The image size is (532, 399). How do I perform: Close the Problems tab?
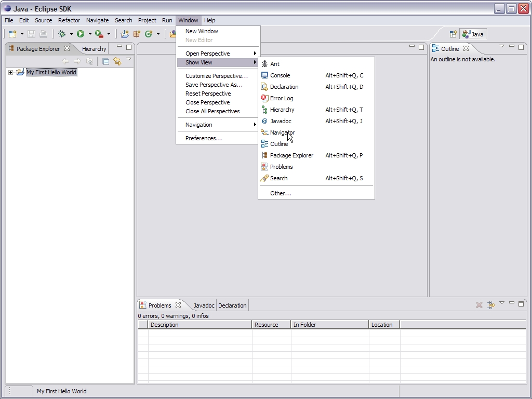pos(178,305)
